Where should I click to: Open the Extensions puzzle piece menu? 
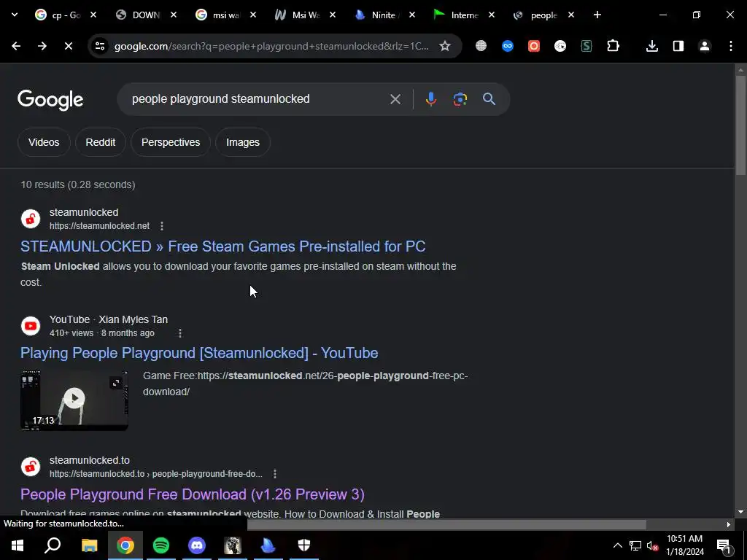(x=613, y=46)
